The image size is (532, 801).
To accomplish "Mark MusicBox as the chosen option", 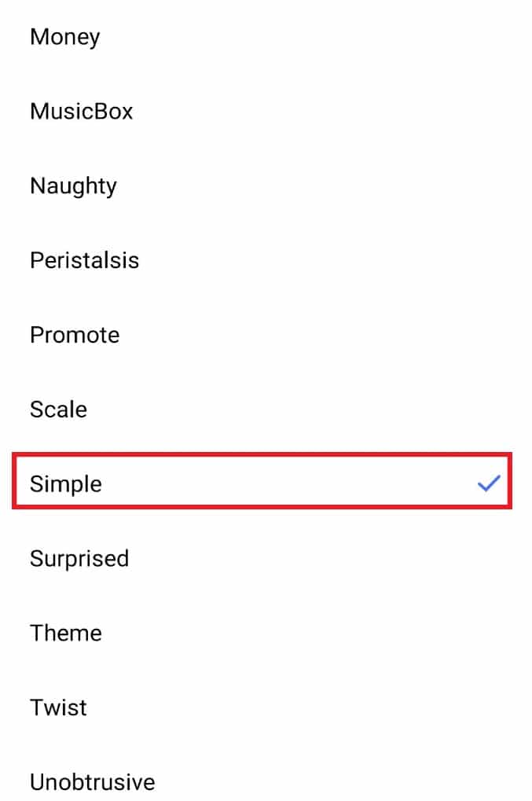I will pos(82,112).
